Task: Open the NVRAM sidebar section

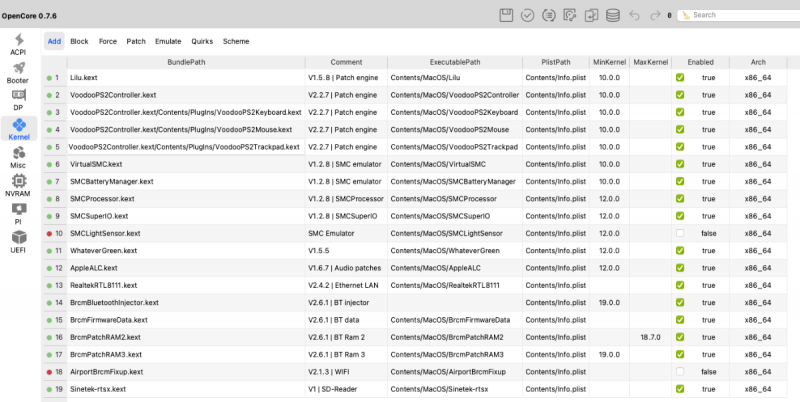Action: [x=18, y=186]
